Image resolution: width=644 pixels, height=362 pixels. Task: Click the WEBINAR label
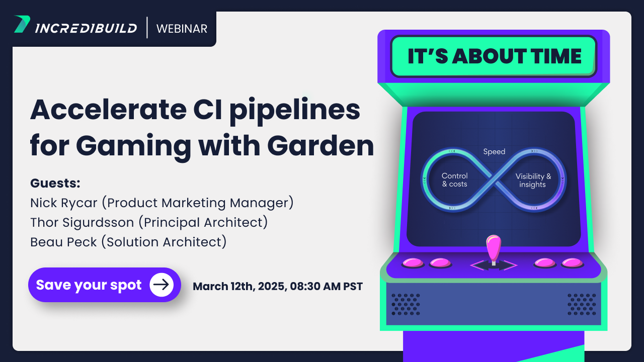(x=182, y=29)
